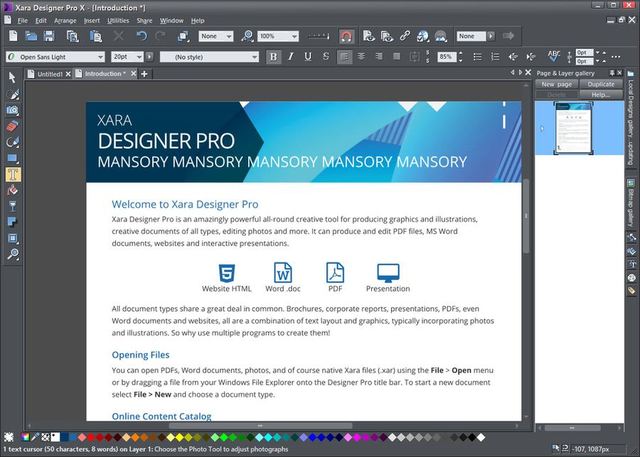This screenshot has height=457, width=640.
Task: Toggle Bold formatting
Action: [x=273, y=57]
